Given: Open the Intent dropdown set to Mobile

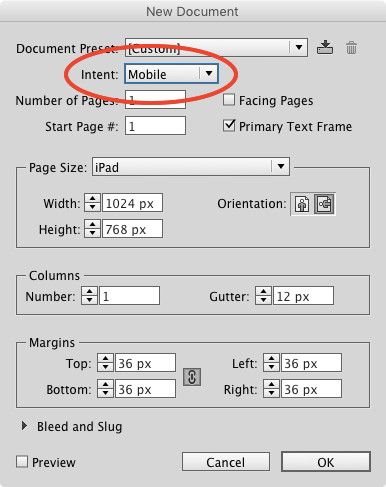Looking at the screenshot, I should pos(171,74).
